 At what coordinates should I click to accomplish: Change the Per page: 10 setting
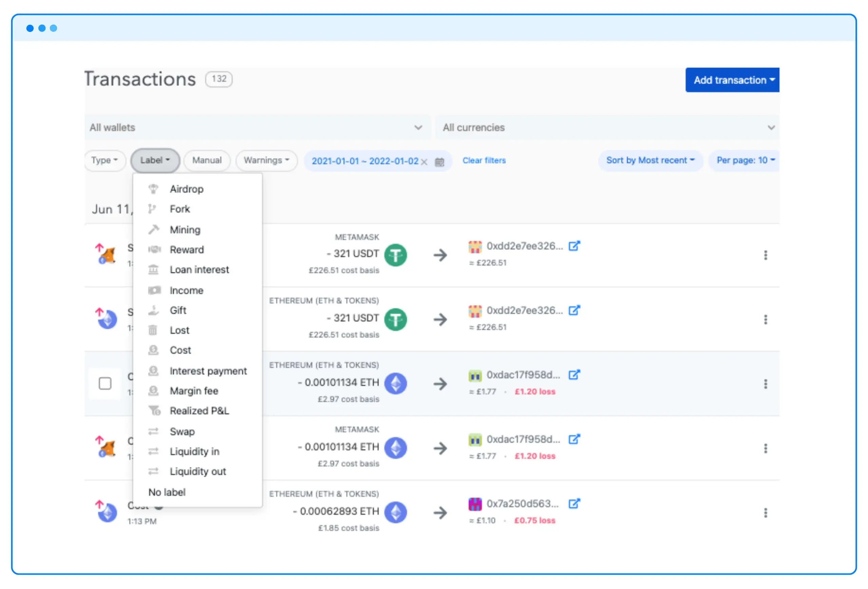pos(744,161)
